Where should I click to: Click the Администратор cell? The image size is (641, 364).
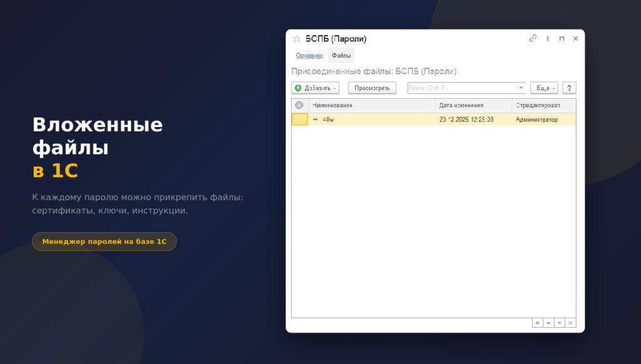(544, 119)
